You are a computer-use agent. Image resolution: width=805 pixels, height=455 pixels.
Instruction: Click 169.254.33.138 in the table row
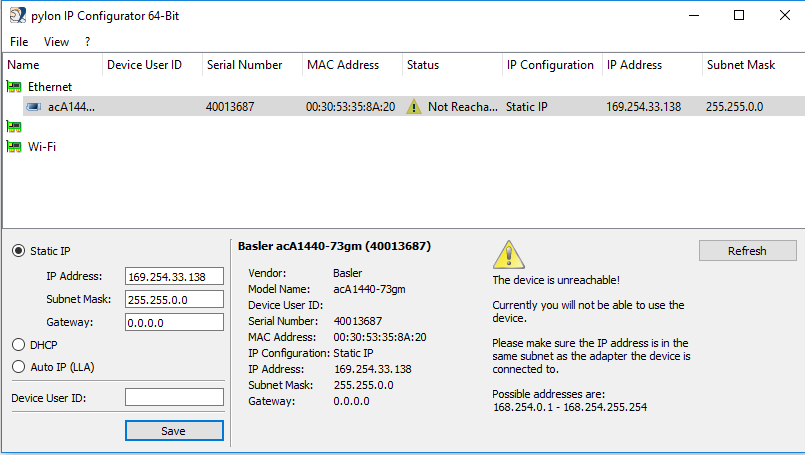click(643, 107)
